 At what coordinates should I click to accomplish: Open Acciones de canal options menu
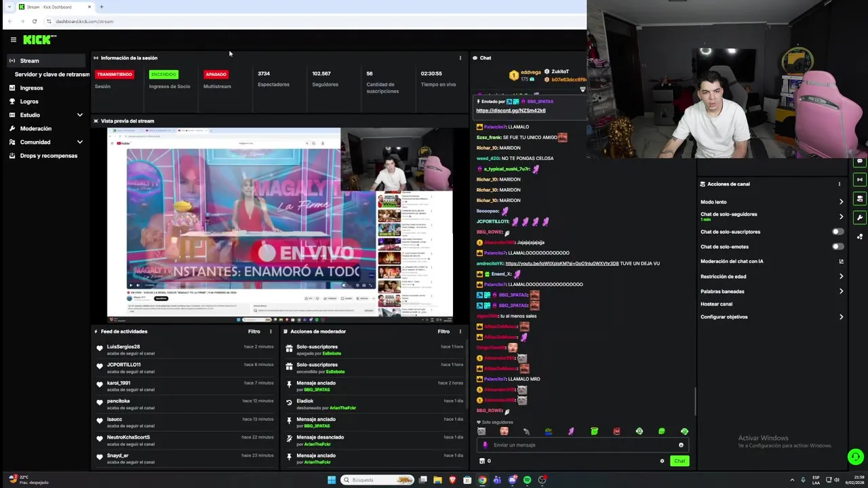(839, 184)
